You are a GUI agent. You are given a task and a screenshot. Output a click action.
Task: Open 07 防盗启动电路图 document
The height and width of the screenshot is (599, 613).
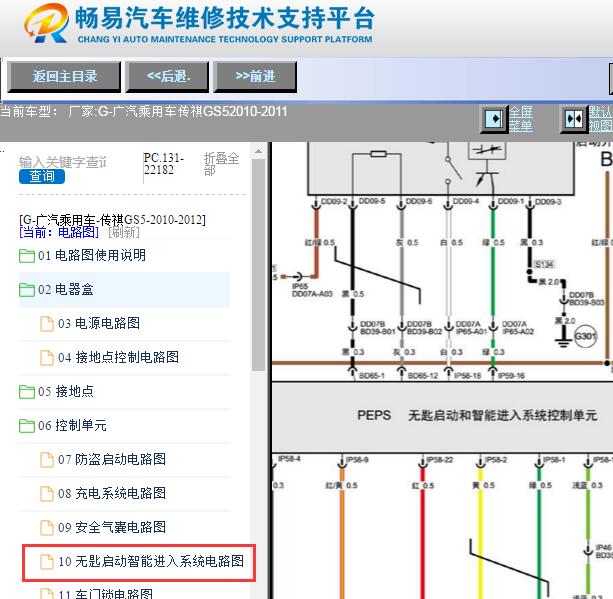coord(112,459)
